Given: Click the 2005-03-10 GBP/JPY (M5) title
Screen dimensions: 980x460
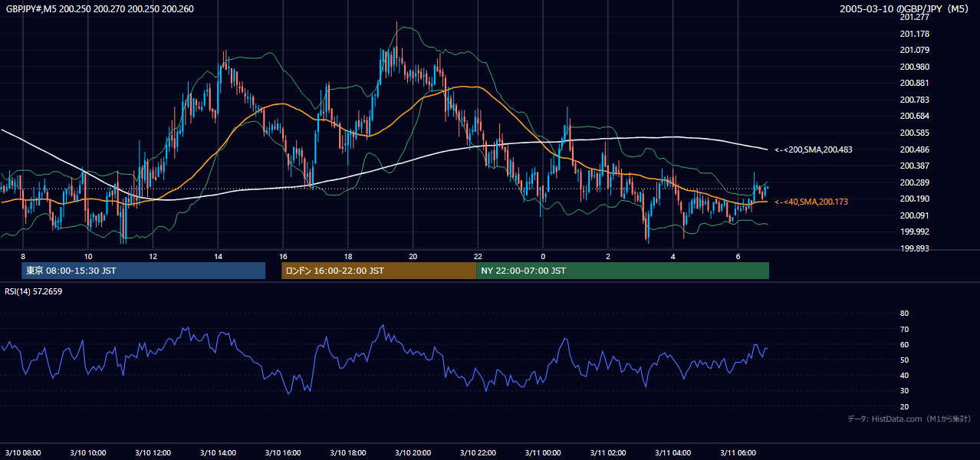Looking at the screenshot, I should (x=905, y=8).
